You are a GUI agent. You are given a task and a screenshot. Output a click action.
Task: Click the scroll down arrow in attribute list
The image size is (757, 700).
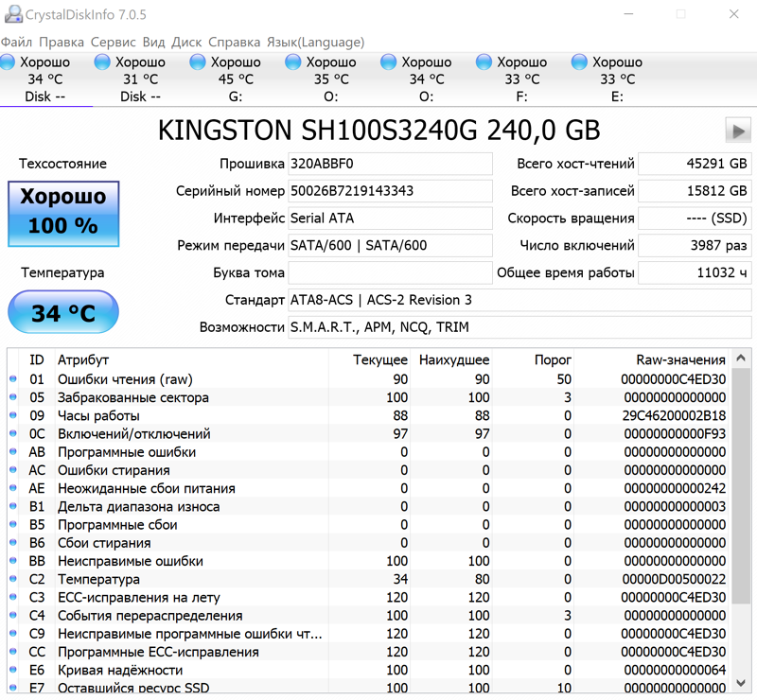click(741, 683)
